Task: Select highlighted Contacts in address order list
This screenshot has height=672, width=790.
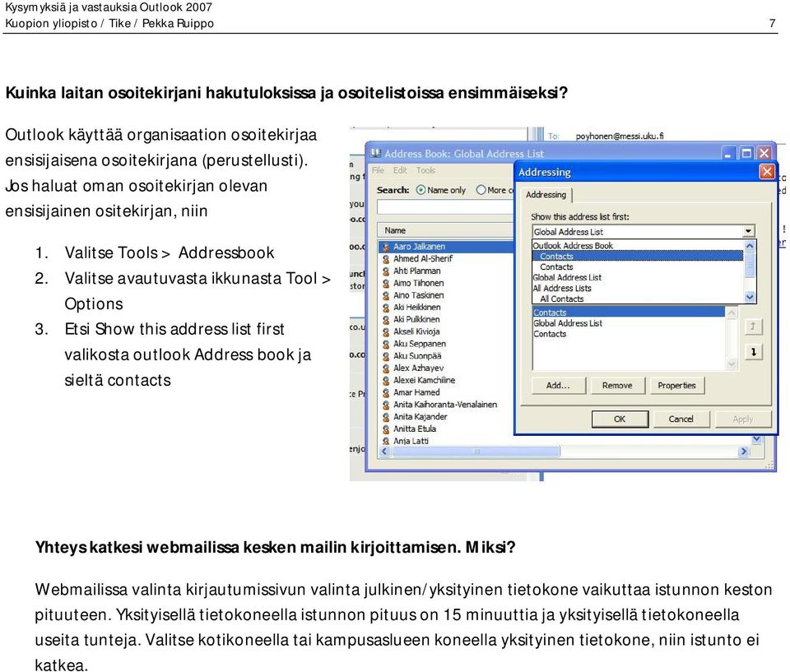Action: pyautogui.click(x=629, y=313)
